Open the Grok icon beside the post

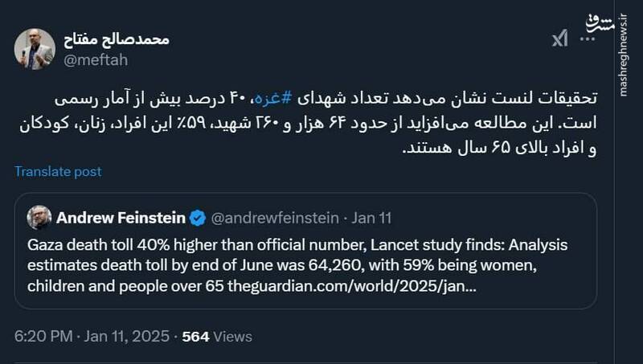[x=559, y=39]
